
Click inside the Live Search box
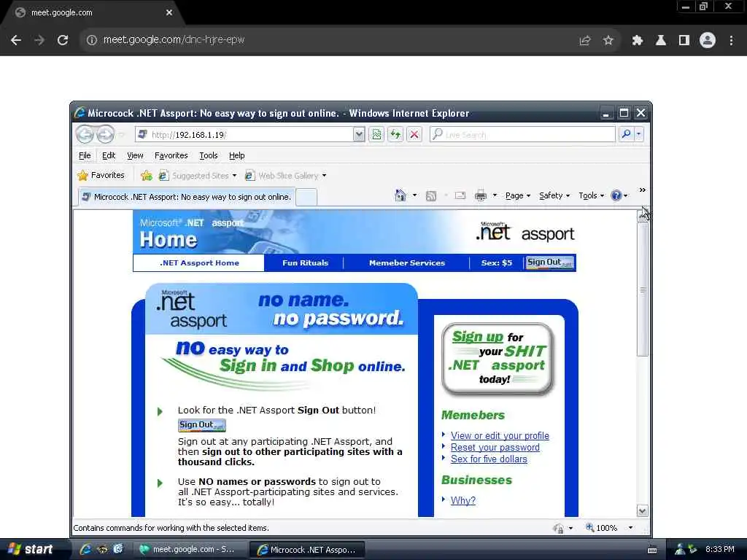coord(522,135)
